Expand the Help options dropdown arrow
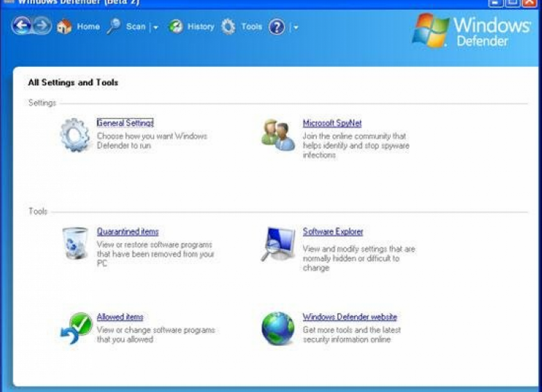 (x=296, y=27)
